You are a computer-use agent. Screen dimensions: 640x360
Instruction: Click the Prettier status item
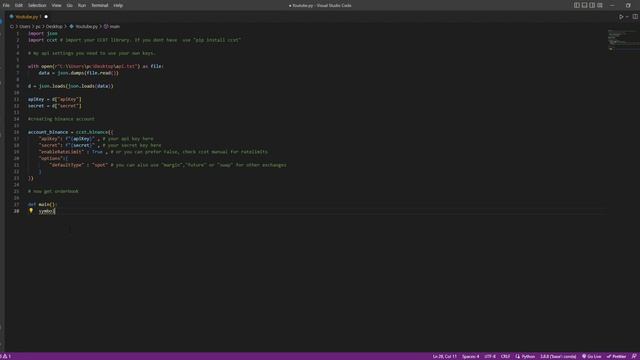pos(616,356)
